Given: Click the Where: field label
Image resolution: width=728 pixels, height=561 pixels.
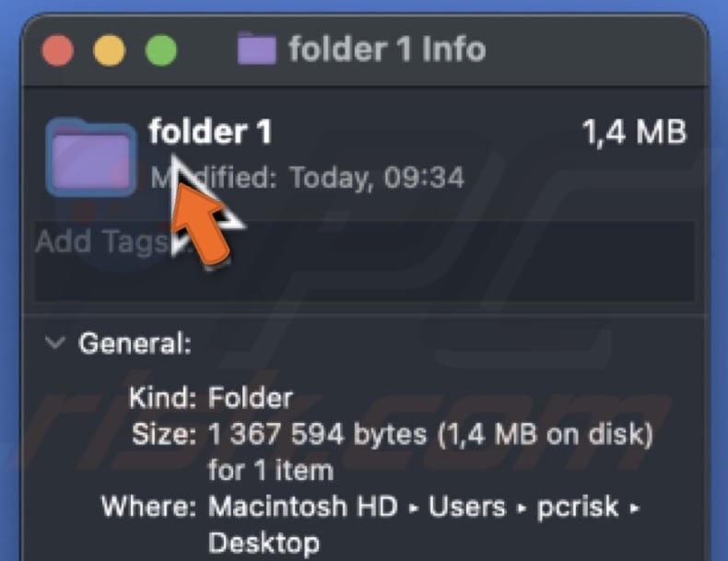Looking at the screenshot, I should pos(149,507).
